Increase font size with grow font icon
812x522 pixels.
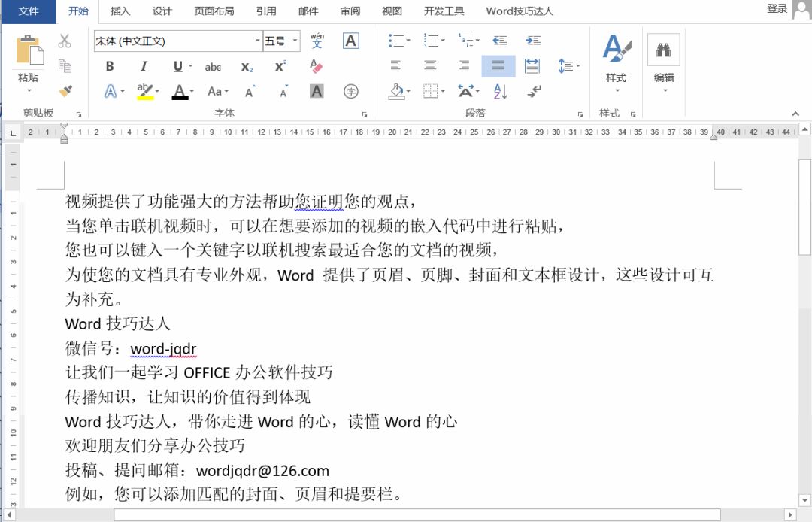click(x=250, y=92)
